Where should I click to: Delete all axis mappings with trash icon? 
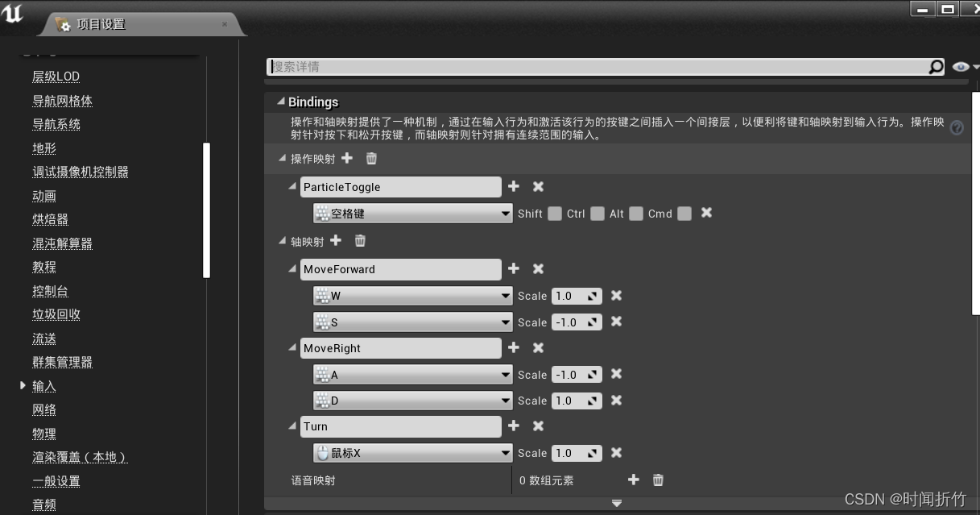[x=360, y=241]
